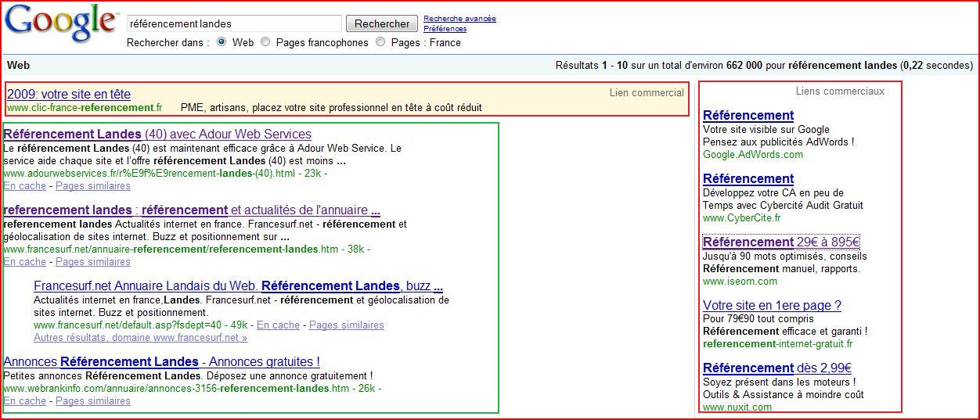
Task: Open the Préférences link
Action: pyautogui.click(x=445, y=29)
